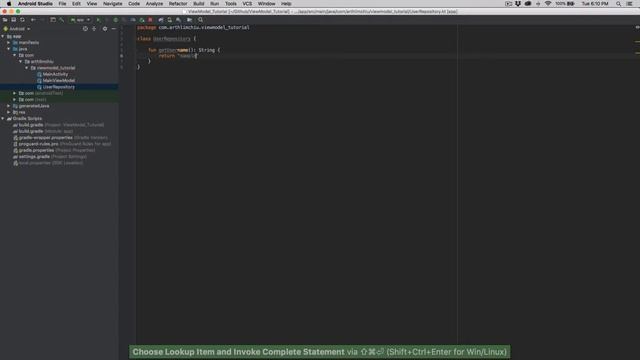Click the clock showing Tue 6:10 PM

pyautogui.click(x=595, y=4)
